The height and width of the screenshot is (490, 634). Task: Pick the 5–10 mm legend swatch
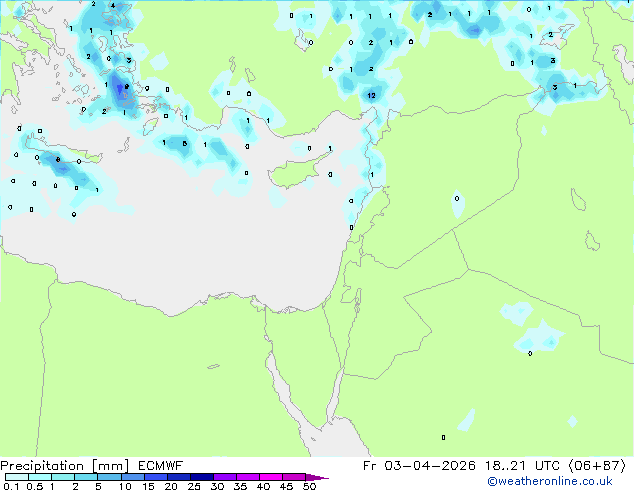point(110,477)
